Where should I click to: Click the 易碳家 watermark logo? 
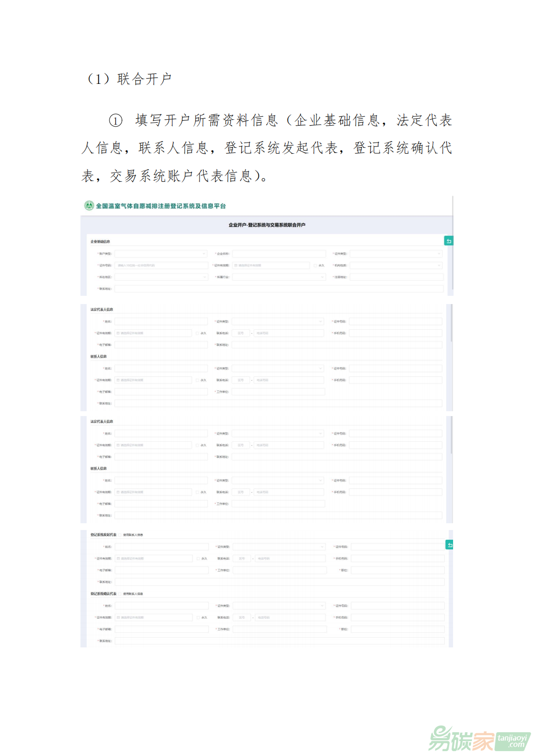coord(461,740)
